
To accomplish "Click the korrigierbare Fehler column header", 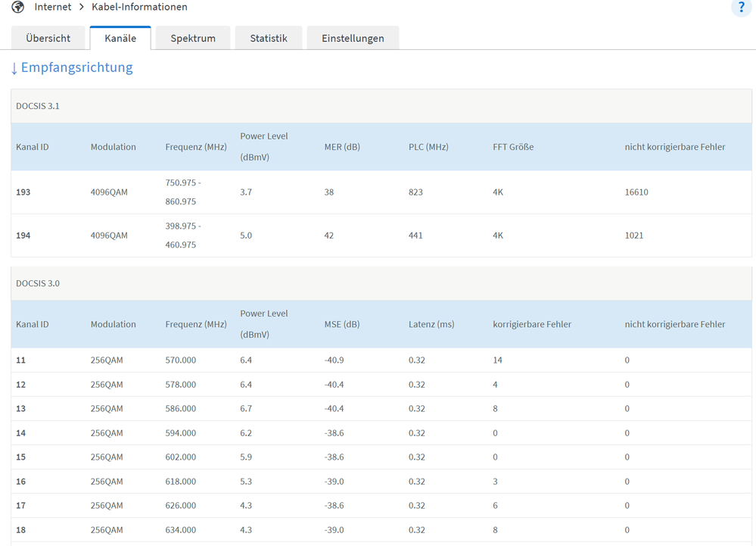I will pyautogui.click(x=532, y=324).
